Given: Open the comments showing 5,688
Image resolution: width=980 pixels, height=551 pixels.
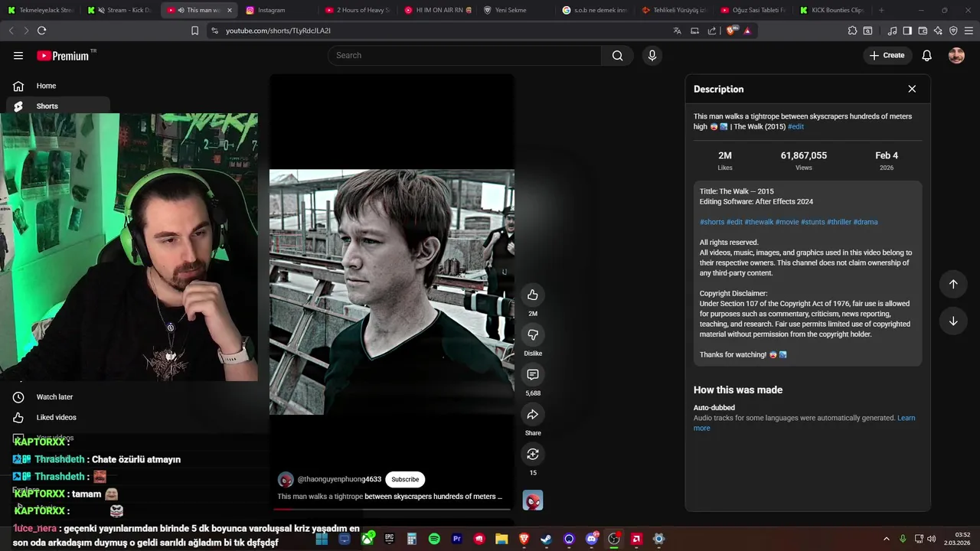Looking at the screenshot, I should 533,374.
